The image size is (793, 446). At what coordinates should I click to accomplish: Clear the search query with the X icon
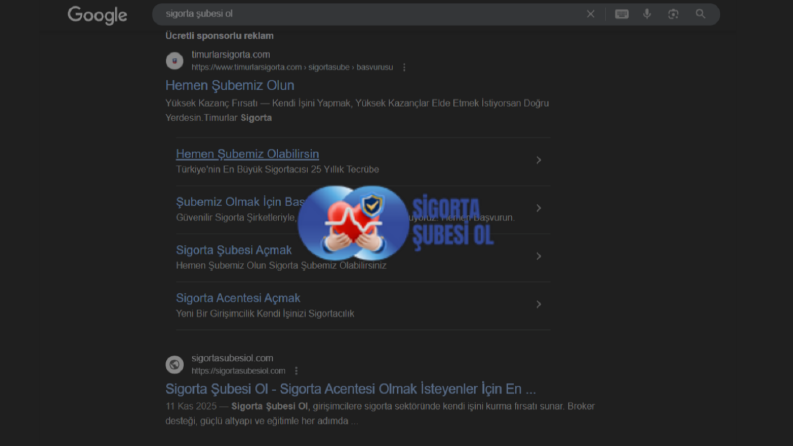[590, 14]
